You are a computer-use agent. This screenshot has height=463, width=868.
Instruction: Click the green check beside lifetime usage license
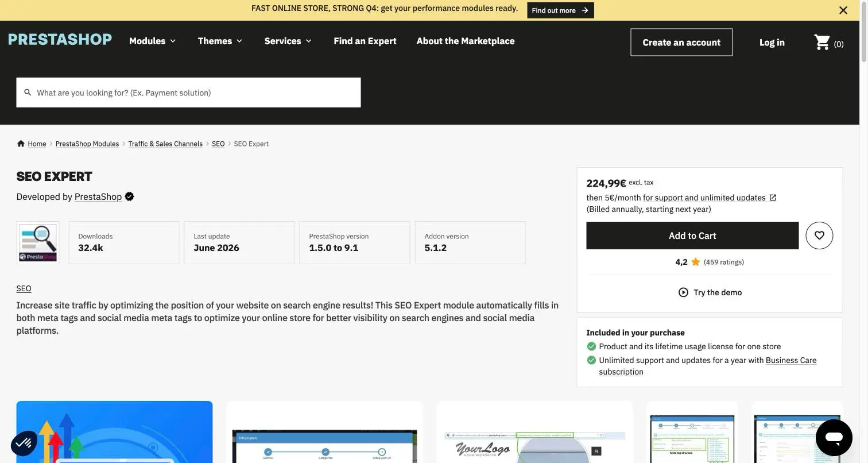coord(591,346)
